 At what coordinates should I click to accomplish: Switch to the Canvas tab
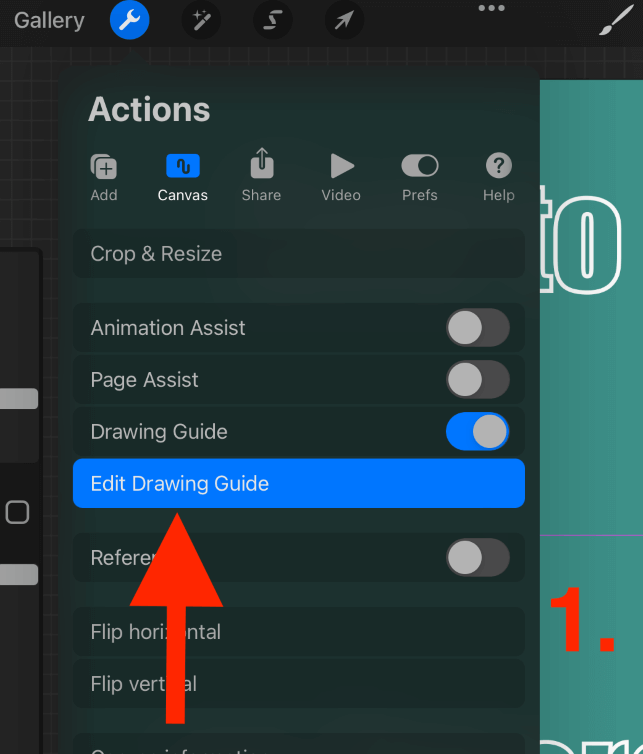point(183,178)
